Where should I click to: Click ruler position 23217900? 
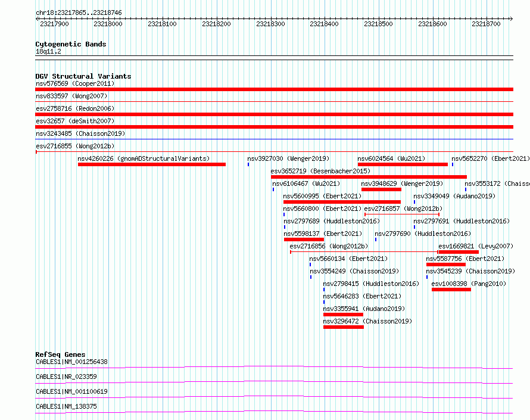click(54, 24)
